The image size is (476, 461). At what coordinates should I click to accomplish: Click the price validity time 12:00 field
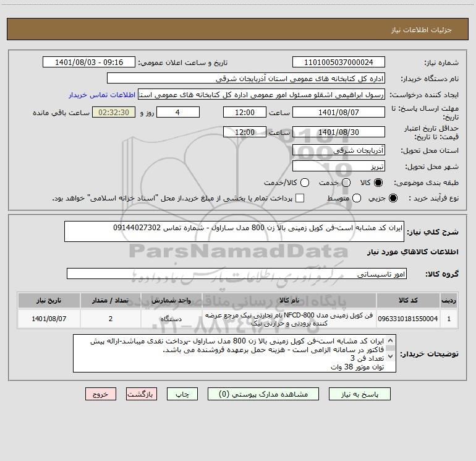[245, 132]
